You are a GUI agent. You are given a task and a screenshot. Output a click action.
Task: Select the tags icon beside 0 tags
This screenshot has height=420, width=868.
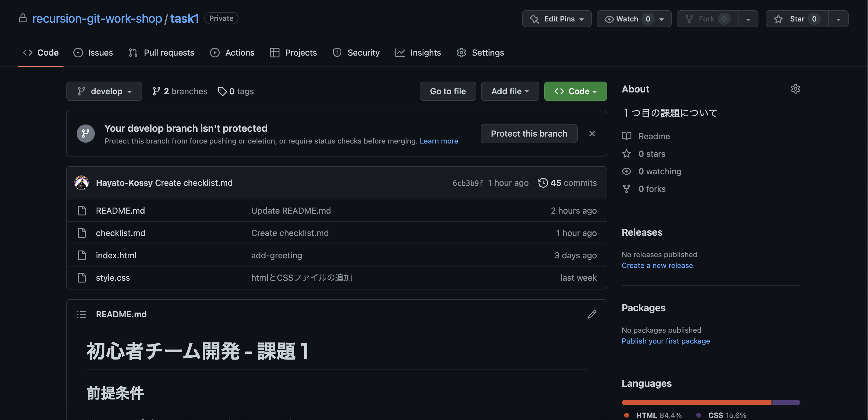tap(222, 91)
